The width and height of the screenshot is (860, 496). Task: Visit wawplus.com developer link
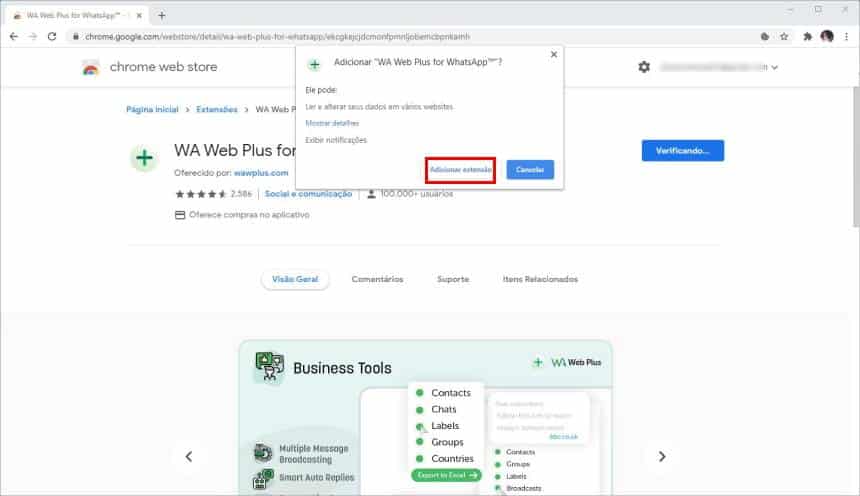tap(261, 173)
